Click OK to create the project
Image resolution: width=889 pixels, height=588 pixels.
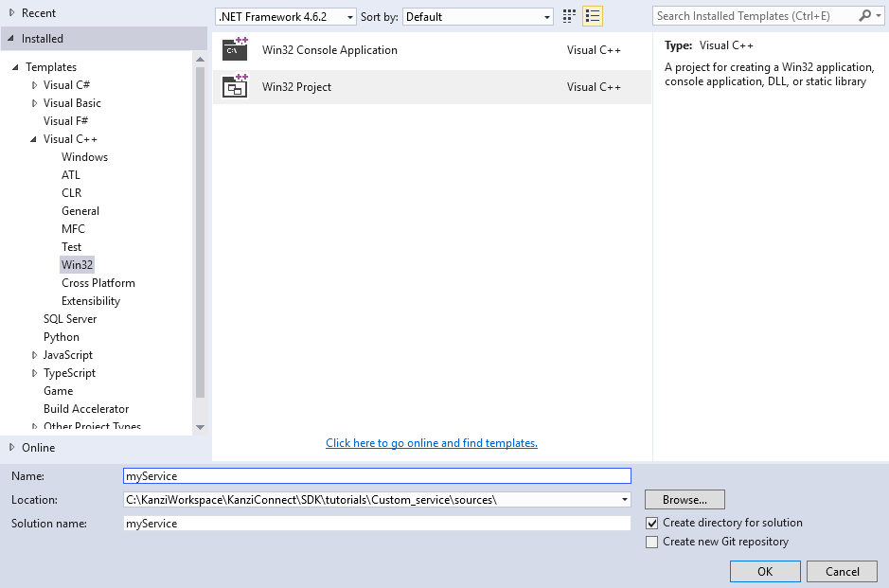tap(764, 571)
